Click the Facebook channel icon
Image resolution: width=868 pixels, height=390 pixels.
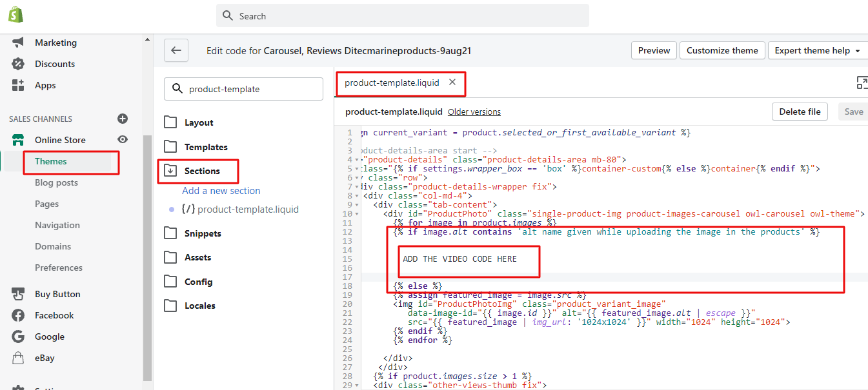18,315
